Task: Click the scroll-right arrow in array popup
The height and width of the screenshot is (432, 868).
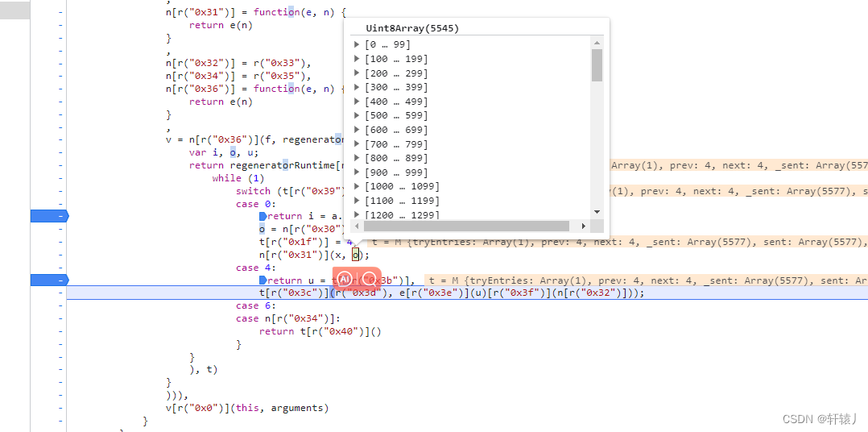Action: point(584,226)
